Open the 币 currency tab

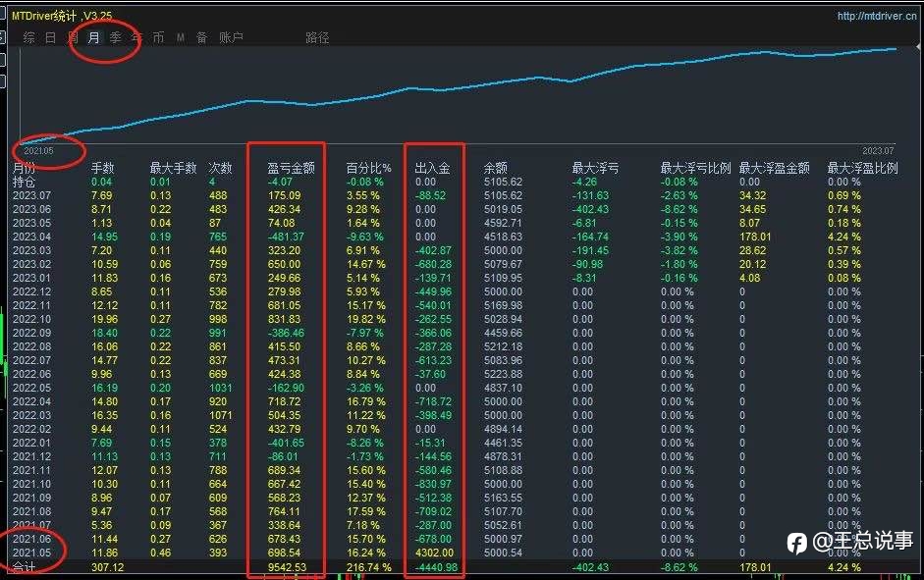158,37
